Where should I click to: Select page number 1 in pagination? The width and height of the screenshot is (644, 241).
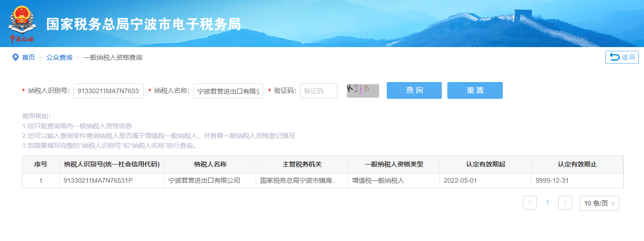pyautogui.click(x=548, y=203)
